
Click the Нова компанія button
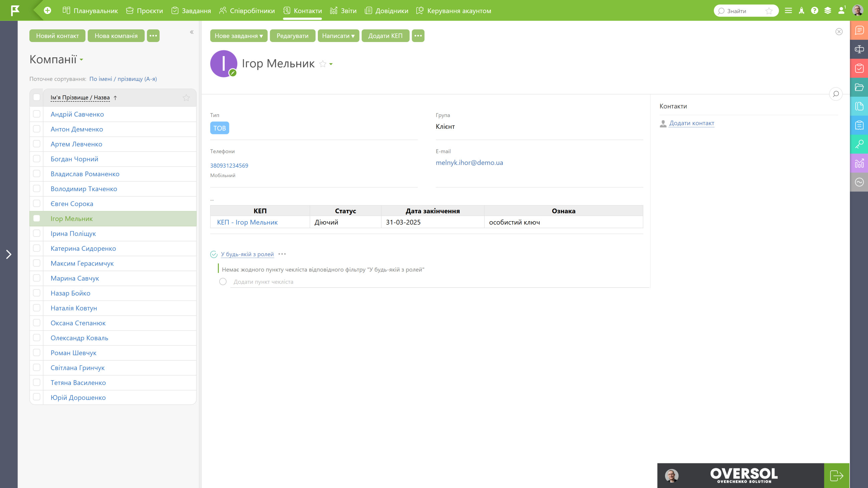coord(116,36)
